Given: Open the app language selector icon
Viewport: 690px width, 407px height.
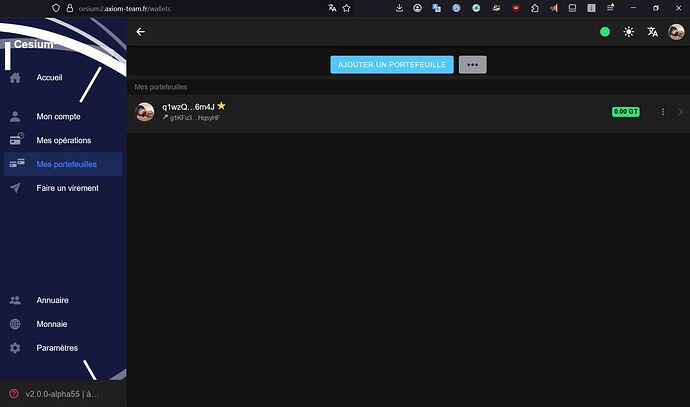Looking at the screenshot, I should click(652, 32).
